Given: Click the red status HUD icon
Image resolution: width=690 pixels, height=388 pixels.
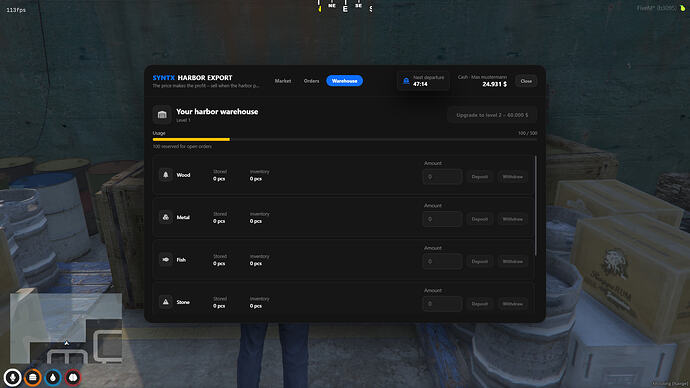Looking at the screenshot, I should pyautogui.click(x=73, y=377).
